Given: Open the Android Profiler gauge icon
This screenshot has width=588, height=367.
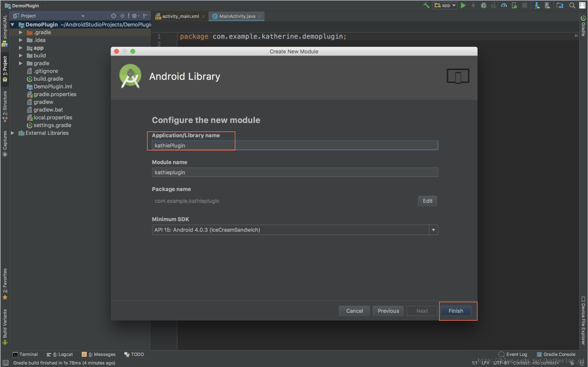Looking at the screenshot, I should 504,5.
